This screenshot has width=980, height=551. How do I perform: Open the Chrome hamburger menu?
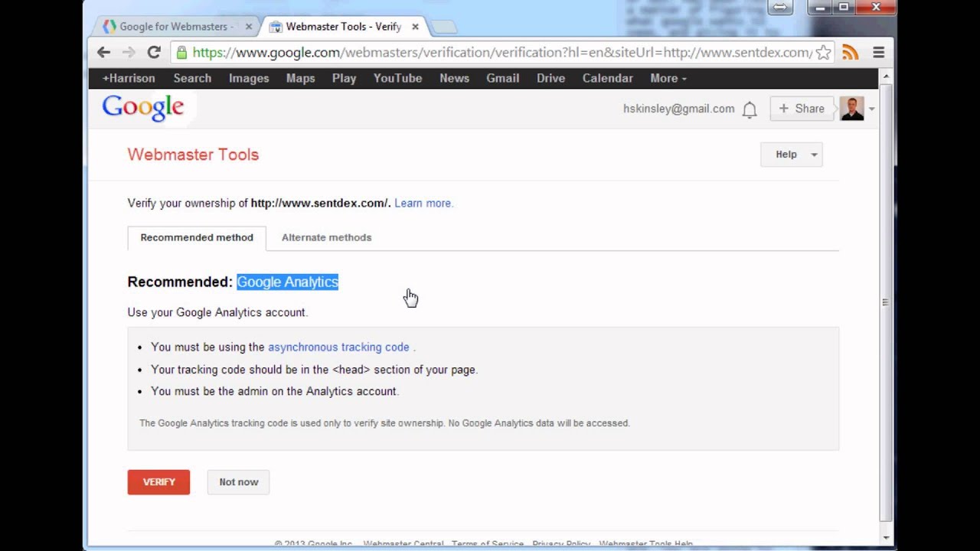(x=879, y=52)
